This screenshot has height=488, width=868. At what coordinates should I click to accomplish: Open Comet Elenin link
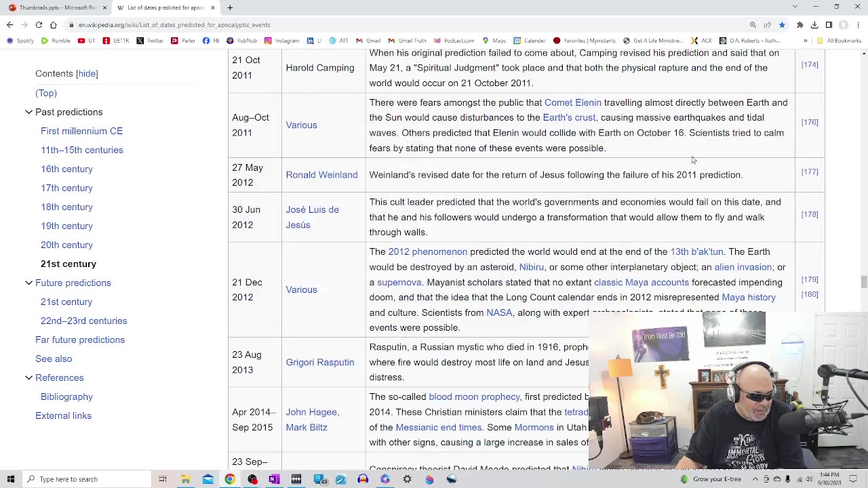pyautogui.click(x=572, y=102)
